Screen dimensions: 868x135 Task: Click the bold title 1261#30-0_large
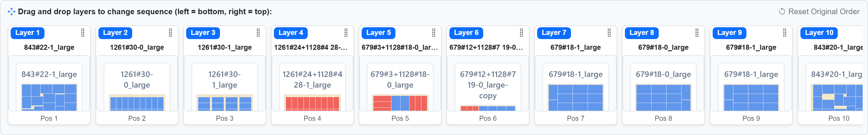click(x=137, y=47)
